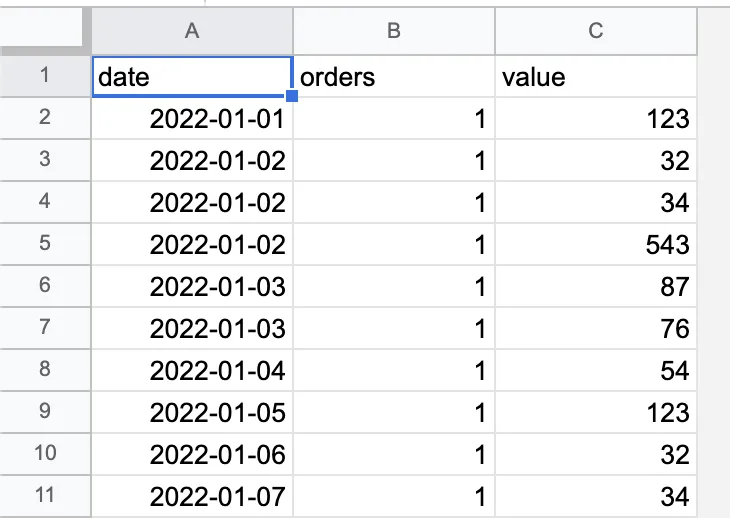The width and height of the screenshot is (730, 518).
Task: Click the 'value' header cell
Action: point(595,77)
